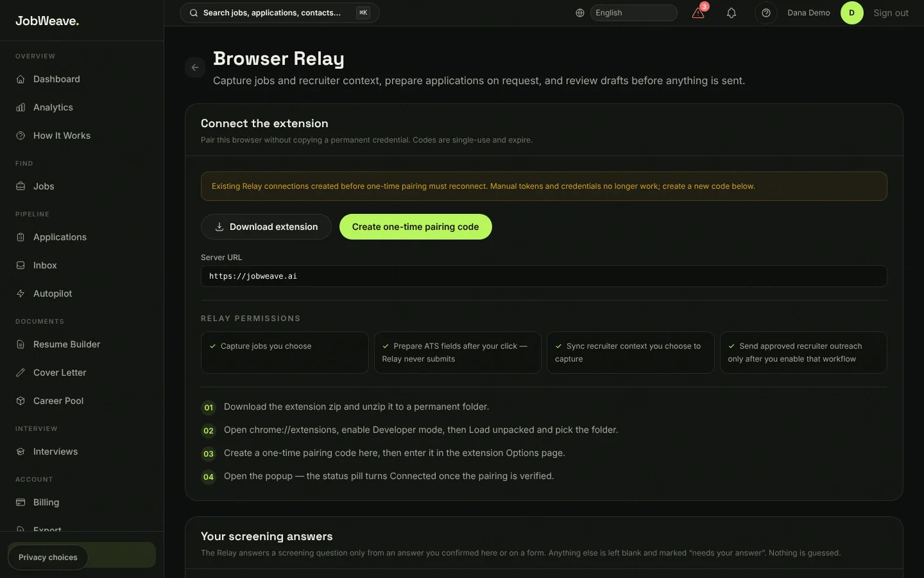This screenshot has width=924, height=578.
Task: Click the How It Works question icon
Action: point(21,136)
